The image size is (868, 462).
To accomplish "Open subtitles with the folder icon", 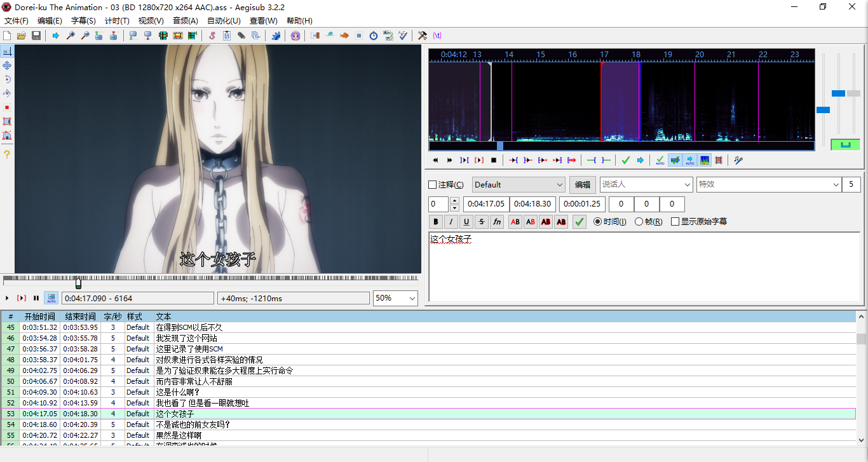I will tap(22, 36).
